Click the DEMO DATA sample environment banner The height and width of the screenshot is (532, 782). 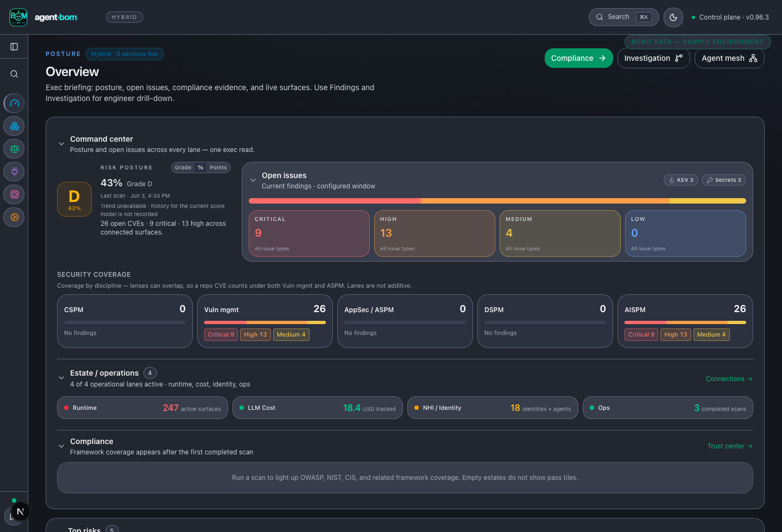click(x=697, y=42)
